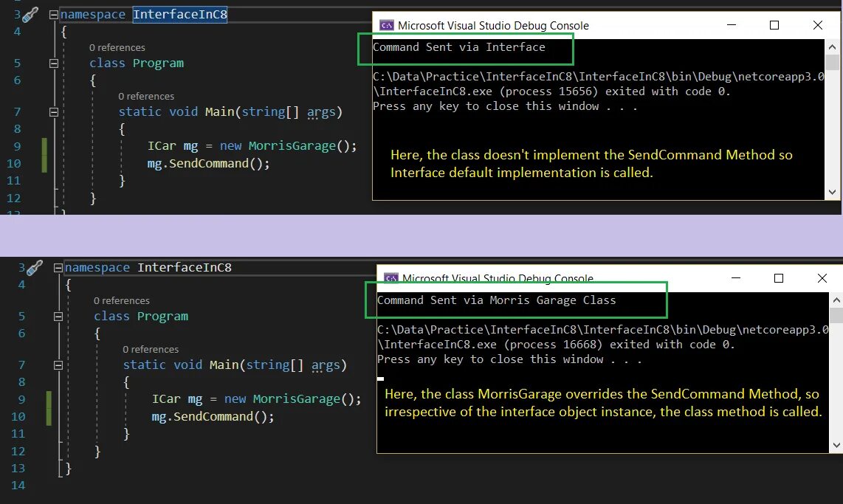Click scroll down arrow in top console

coord(832,192)
